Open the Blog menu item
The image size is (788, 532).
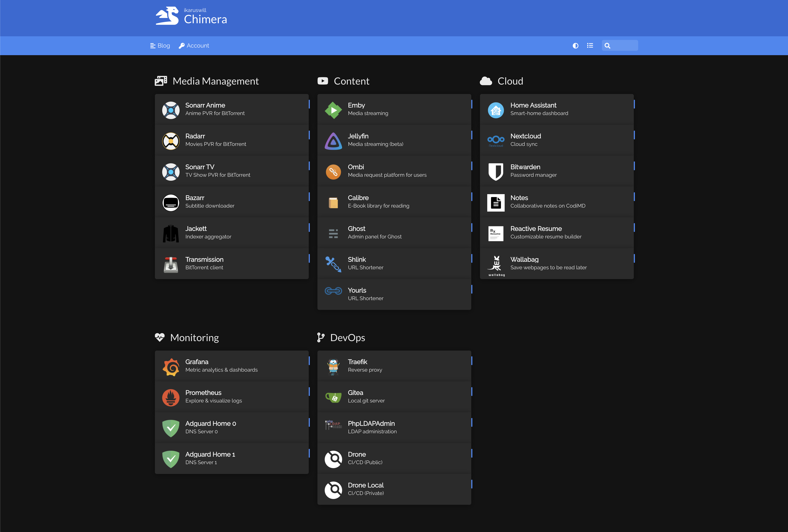160,45
